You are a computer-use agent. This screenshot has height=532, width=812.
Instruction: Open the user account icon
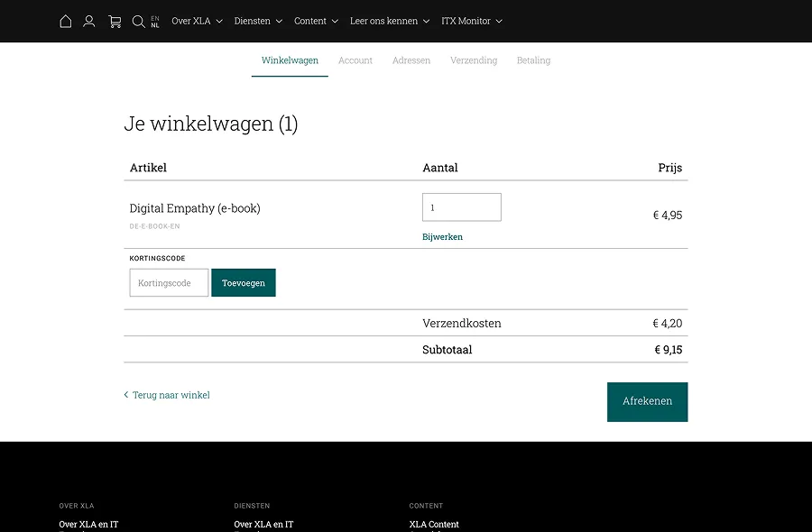click(89, 22)
